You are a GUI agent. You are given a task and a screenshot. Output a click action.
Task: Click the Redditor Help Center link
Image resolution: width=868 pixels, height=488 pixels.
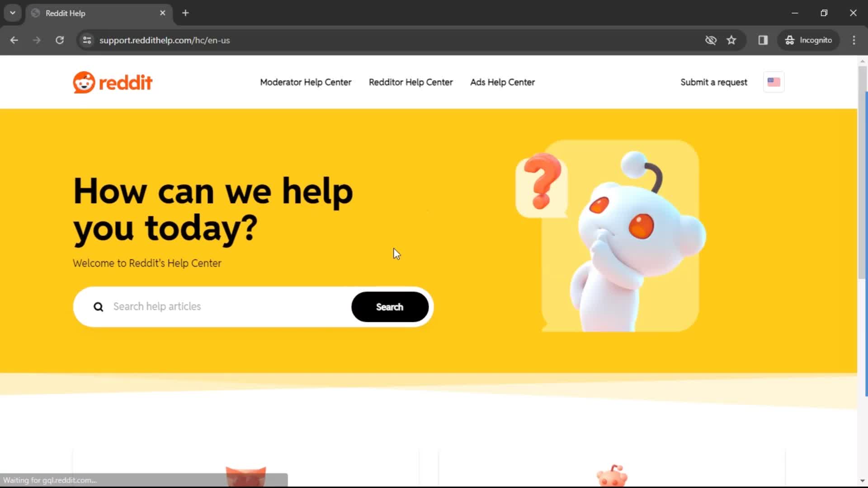411,82
